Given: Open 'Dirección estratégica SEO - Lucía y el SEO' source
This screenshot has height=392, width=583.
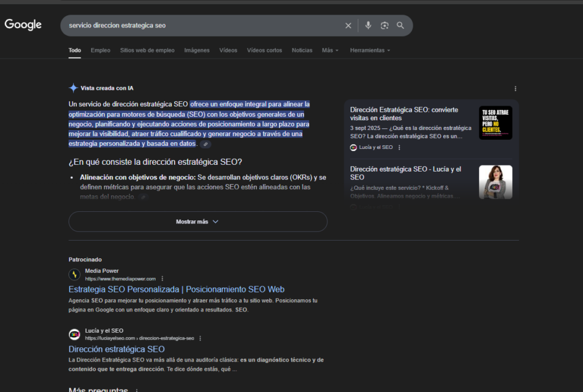Looking at the screenshot, I should [x=405, y=173].
